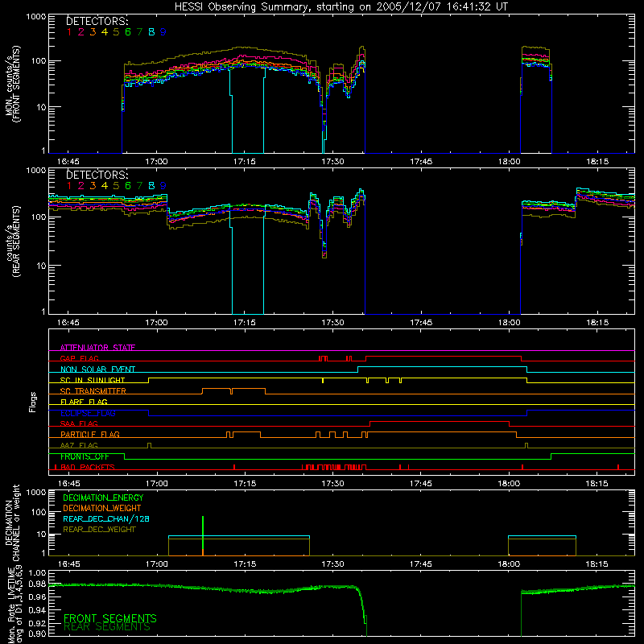Select orange detector 3 in the rear segments legend
The width and height of the screenshot is (644, 644).
click(93, 186)
